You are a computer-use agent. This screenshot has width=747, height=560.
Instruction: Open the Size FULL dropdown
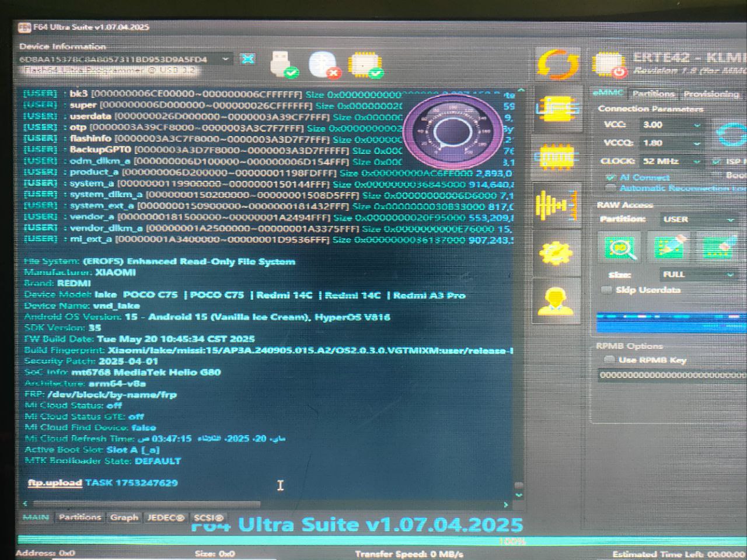[698, 274]
